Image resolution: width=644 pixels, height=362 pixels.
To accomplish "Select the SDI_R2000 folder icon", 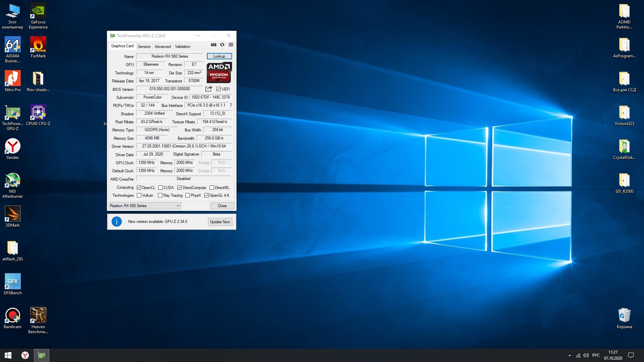I will click(624, 183).
